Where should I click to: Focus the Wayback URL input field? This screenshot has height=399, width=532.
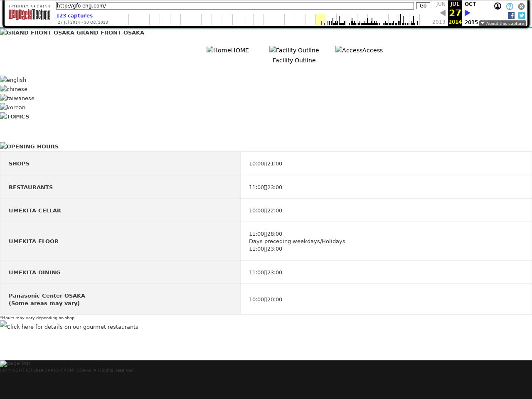(x=235, y=6)
